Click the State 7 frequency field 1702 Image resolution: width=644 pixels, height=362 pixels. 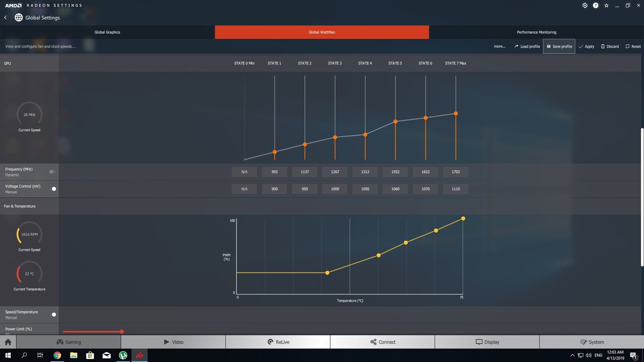tap(456, 172)
